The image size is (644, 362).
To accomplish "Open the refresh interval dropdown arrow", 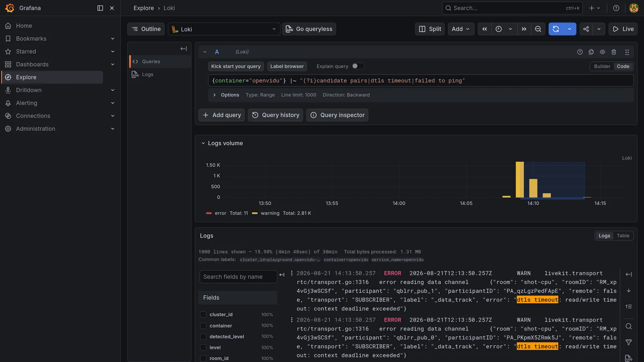I will point(570,29).
